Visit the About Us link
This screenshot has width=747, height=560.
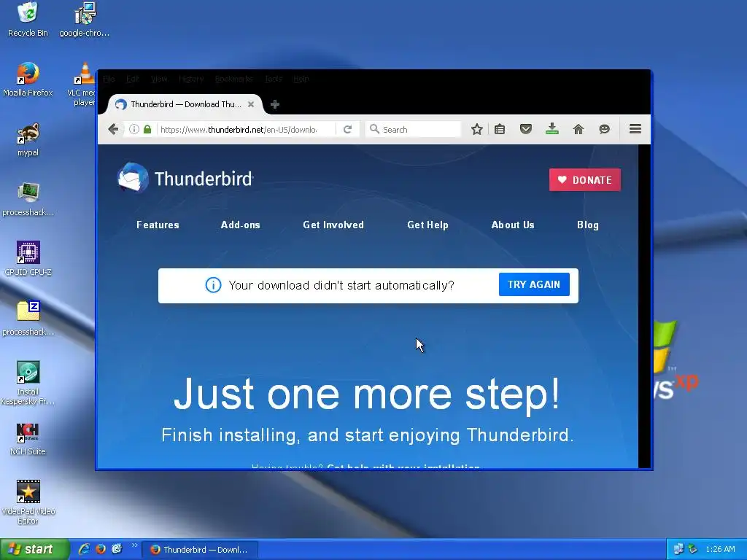click(x=513, y=225)
